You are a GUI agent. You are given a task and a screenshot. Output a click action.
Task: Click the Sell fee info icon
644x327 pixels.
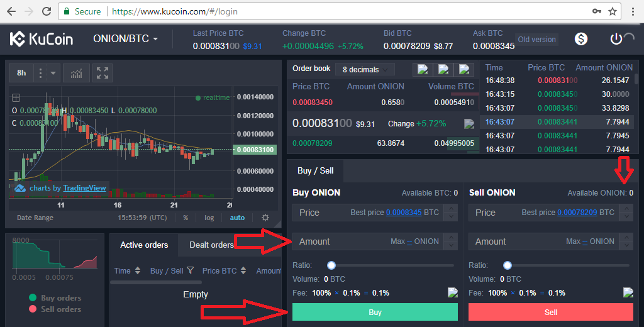[x=628, y=292]
